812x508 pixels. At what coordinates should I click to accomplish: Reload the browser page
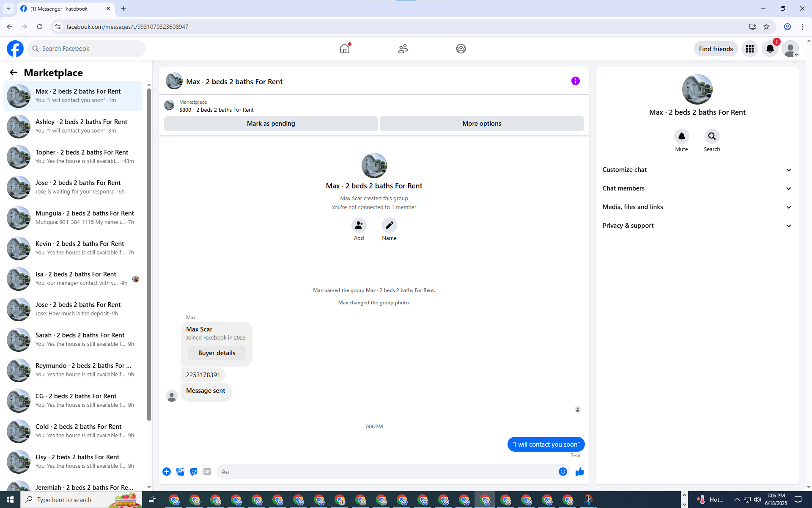40,27
